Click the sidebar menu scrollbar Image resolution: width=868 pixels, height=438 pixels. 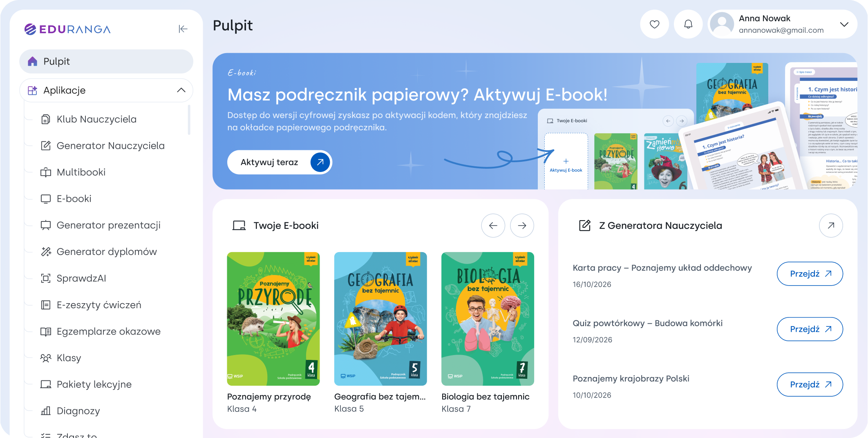coord(189,120)
